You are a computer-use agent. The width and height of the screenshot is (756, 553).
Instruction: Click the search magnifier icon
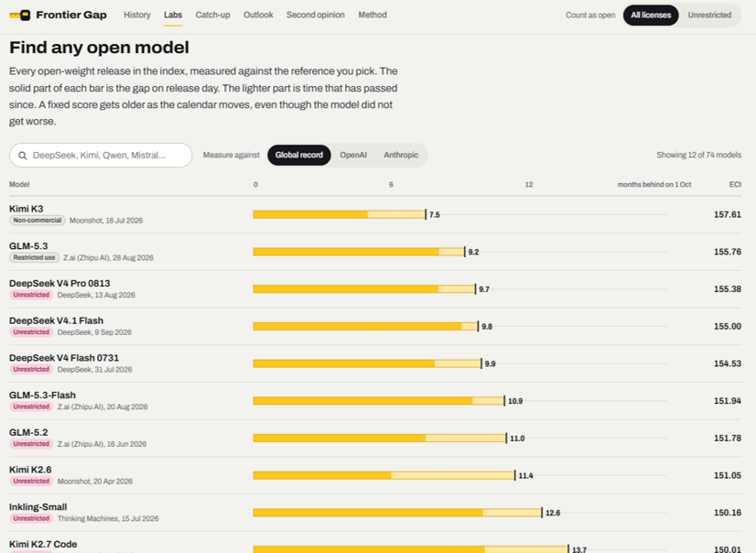tap(22, 156)
